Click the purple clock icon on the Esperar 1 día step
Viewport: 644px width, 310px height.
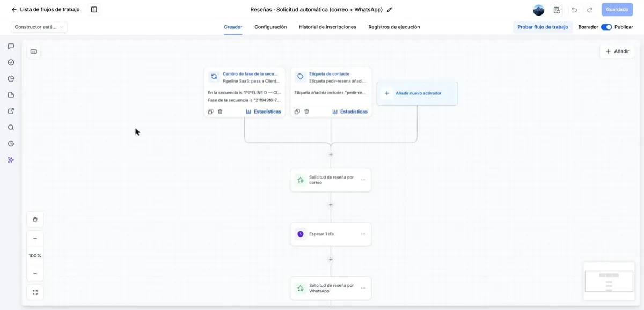click(301, 234)
